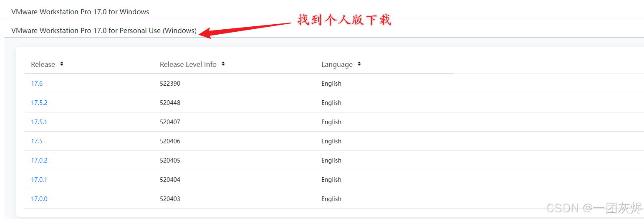Click English in the 17.5 row
Screen dimensions: 644x219
pyautogui.click(x=331, y=141)
